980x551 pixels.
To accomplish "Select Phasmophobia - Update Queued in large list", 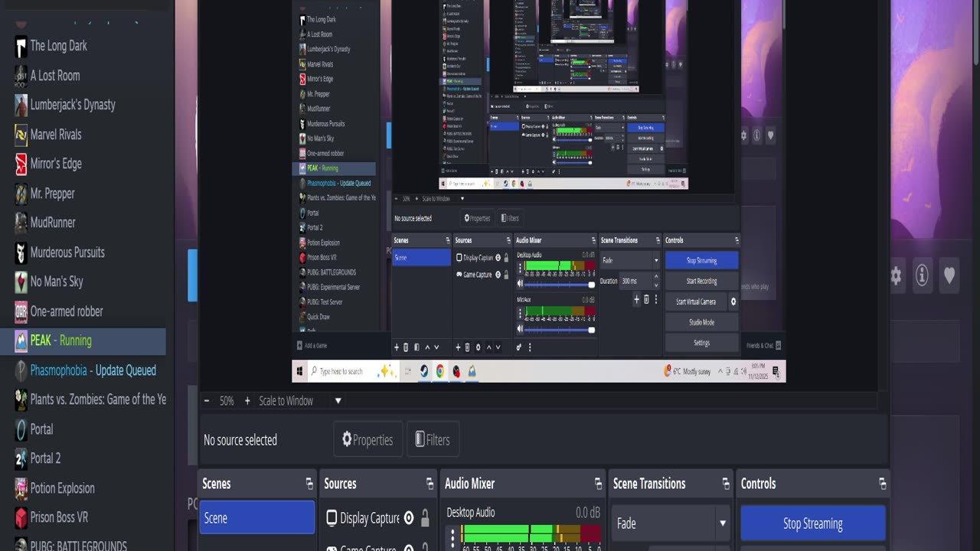I will [83, 370].
